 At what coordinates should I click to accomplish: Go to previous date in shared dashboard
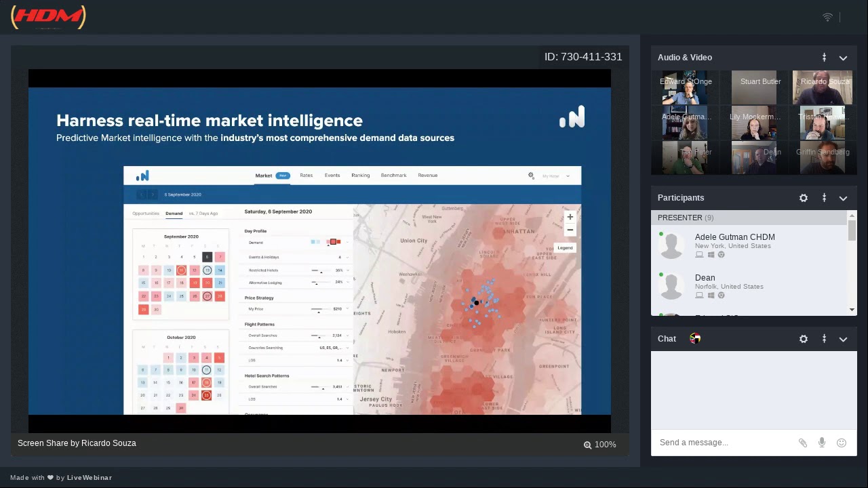(x=142, y=195)
